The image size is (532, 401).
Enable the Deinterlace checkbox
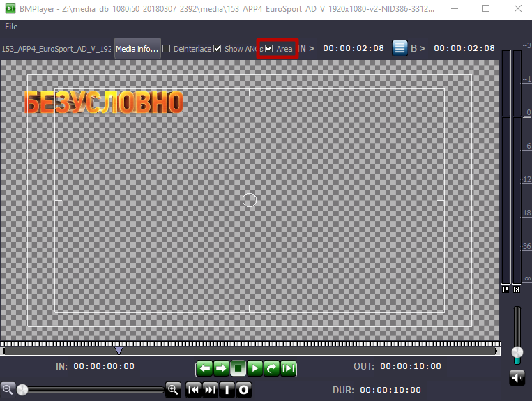[166, 49]
